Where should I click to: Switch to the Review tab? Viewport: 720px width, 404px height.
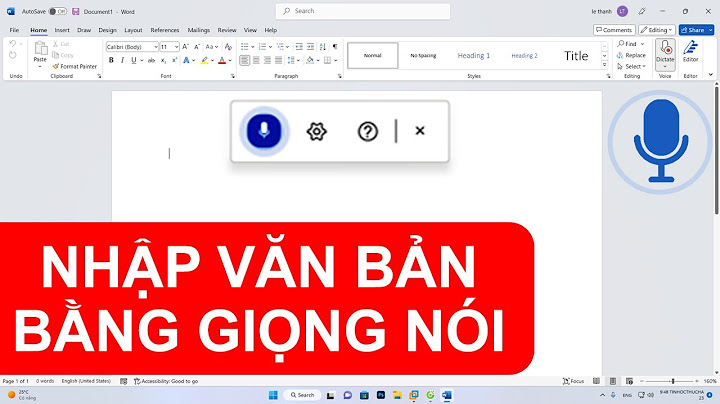[227, 30]
